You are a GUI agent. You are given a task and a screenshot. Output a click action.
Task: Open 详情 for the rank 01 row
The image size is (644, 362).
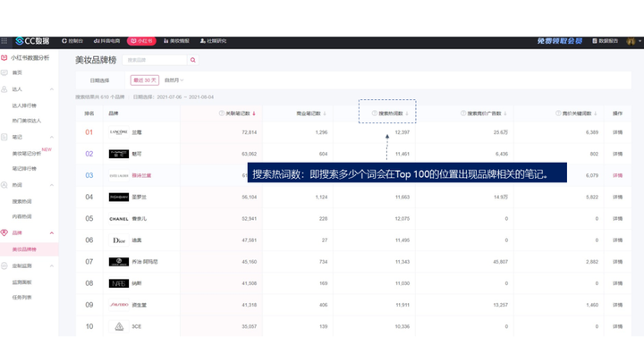click(x=617, y=132)
